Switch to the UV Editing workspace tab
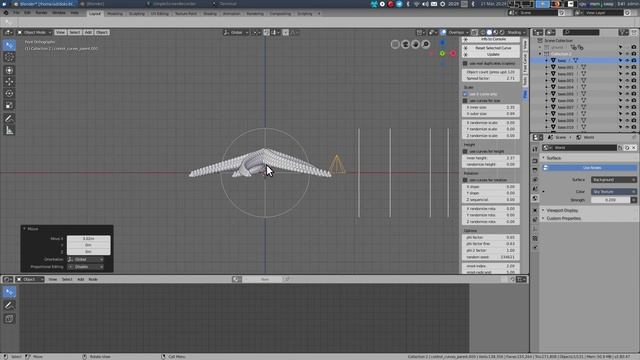The image size is (640, 360). 160,13
